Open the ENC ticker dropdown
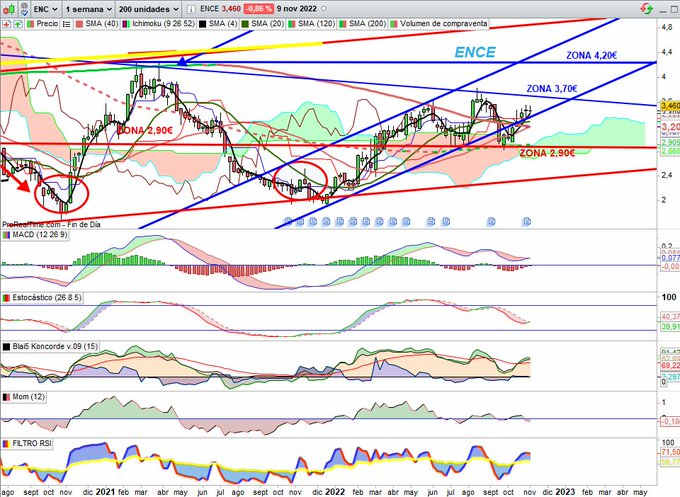The image size is (680, 497). tap(46, 9)
